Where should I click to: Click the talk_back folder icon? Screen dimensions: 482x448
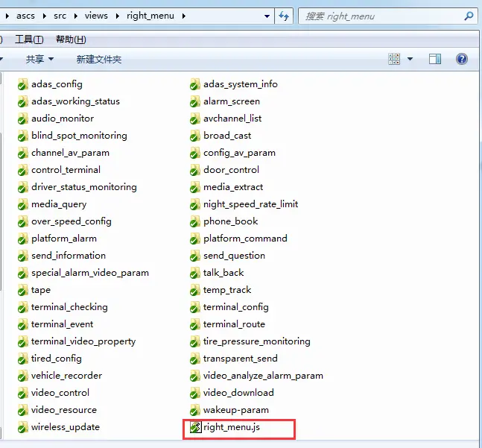(x=195, y=273)
